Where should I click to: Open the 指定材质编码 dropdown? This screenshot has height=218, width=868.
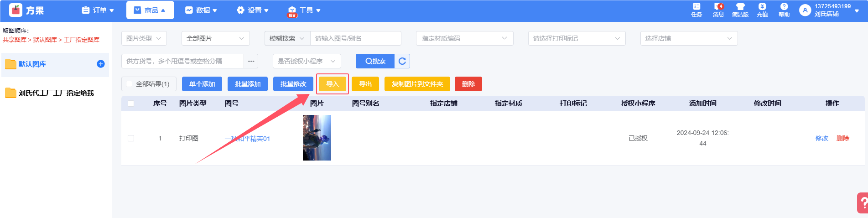(465, 38)
